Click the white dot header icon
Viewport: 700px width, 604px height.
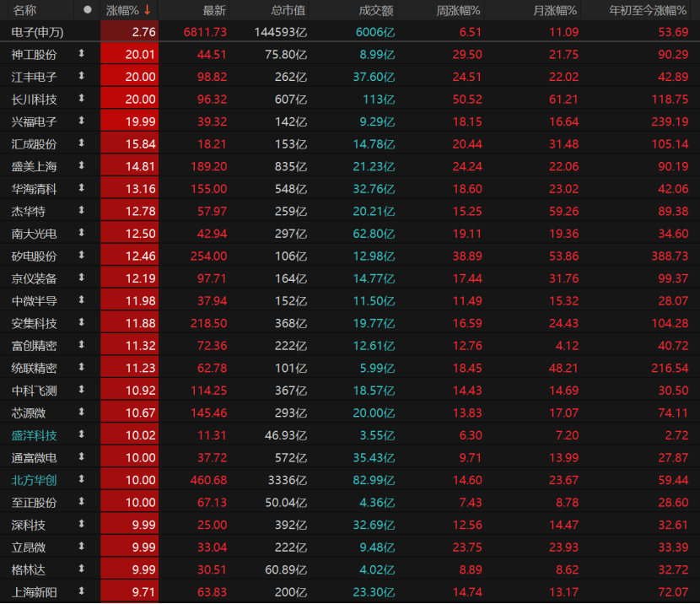pyautogui.click(x=88, y=9)
